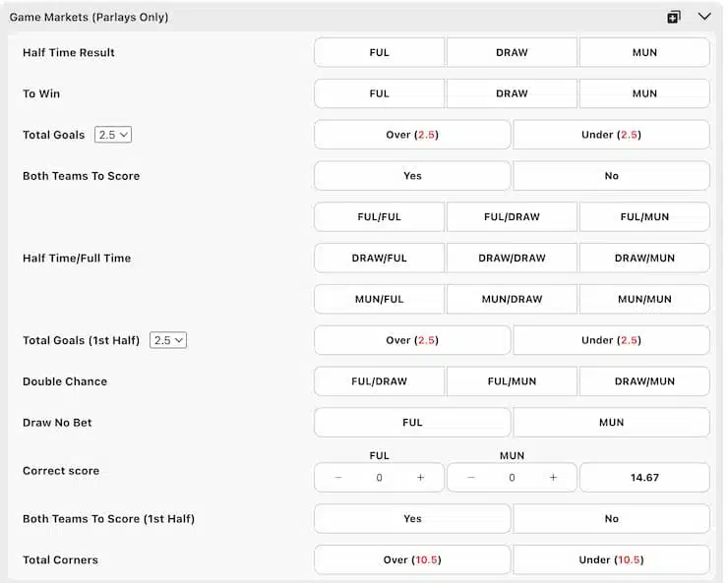Select MUN/FUL option
The image size is (728, 583).
380,299
